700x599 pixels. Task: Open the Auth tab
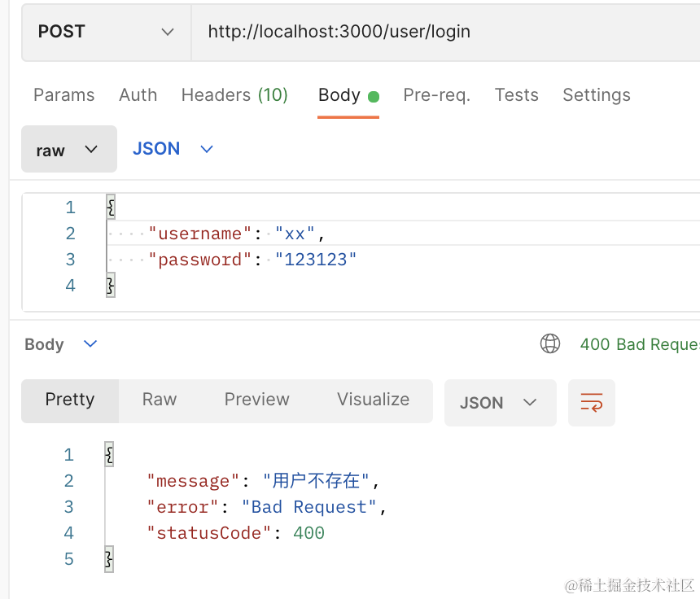(138, 95)
